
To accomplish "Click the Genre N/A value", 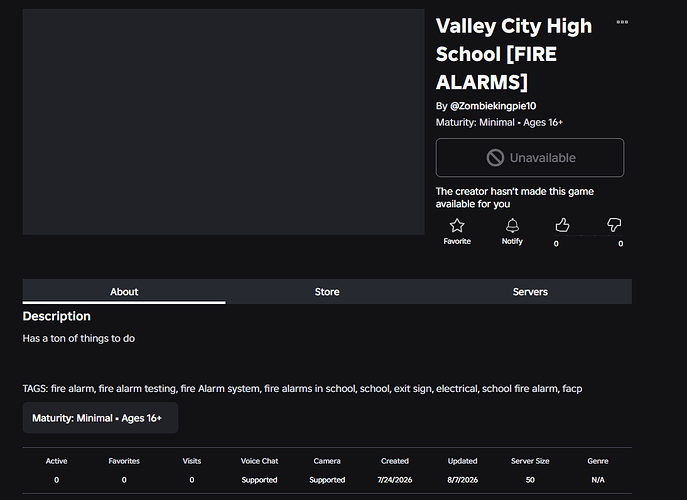I will (598, 480).
